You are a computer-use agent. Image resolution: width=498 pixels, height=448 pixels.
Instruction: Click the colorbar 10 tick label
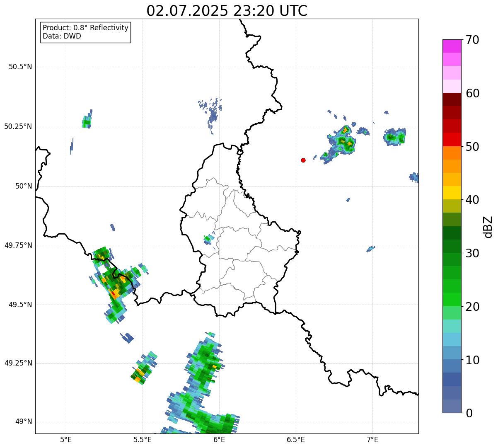click(472, 360)
